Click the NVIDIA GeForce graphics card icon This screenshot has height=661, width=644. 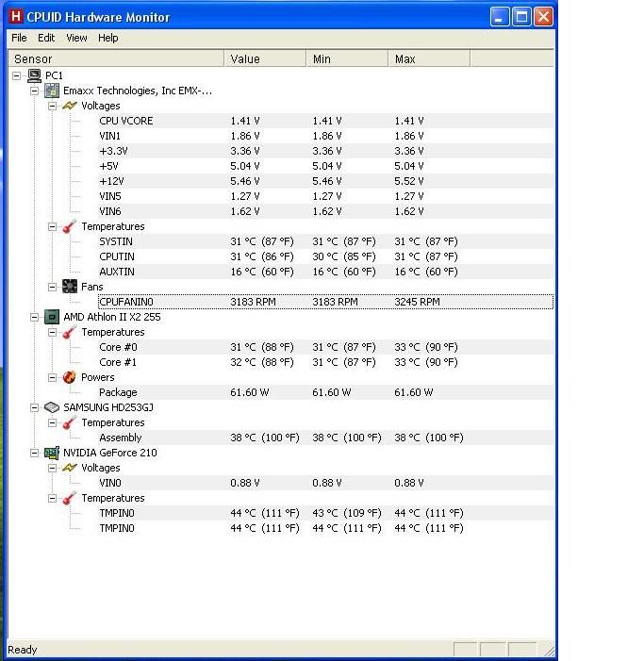pos(52,453)
